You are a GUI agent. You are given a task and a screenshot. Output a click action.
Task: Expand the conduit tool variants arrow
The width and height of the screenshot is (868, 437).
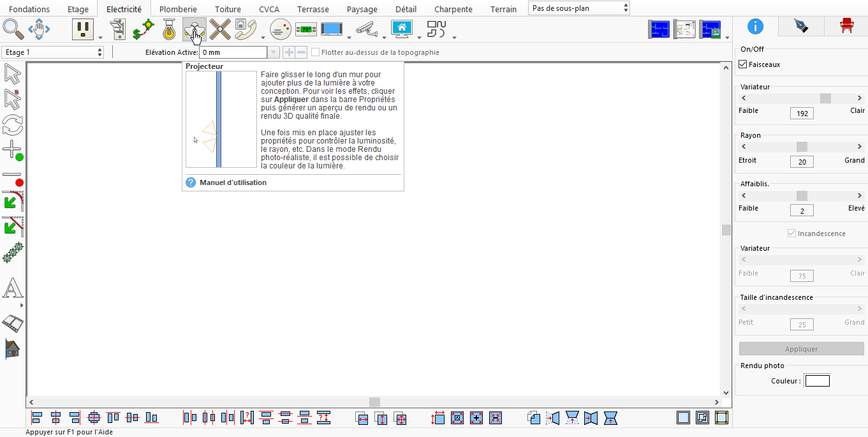tap(454, 36)
